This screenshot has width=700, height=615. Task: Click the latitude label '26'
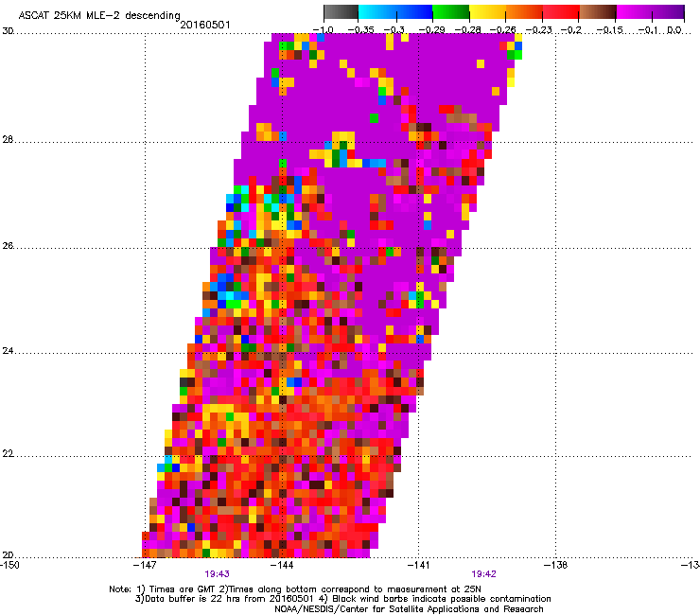8,246
